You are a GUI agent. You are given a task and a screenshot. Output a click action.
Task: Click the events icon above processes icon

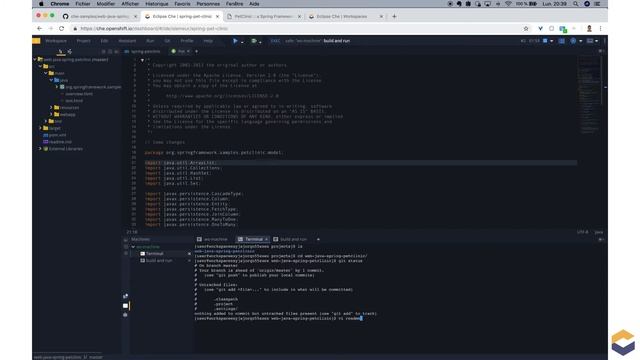pos(125,296)
